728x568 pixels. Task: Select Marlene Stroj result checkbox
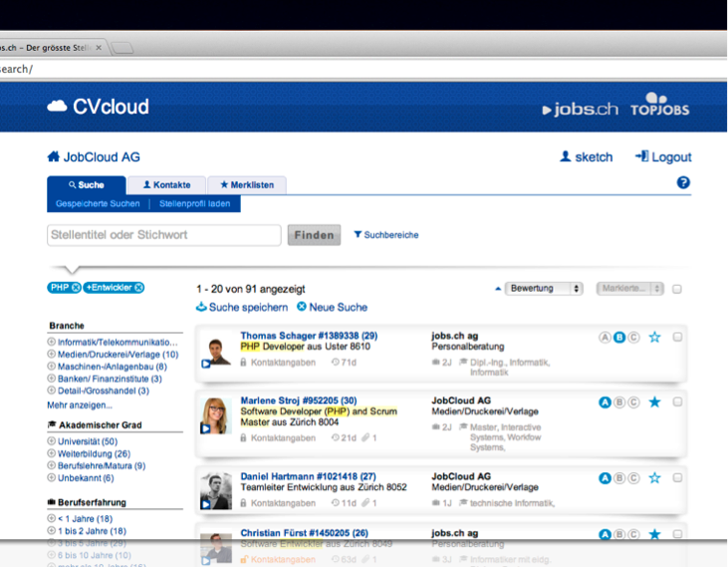(x=677, y=402)
